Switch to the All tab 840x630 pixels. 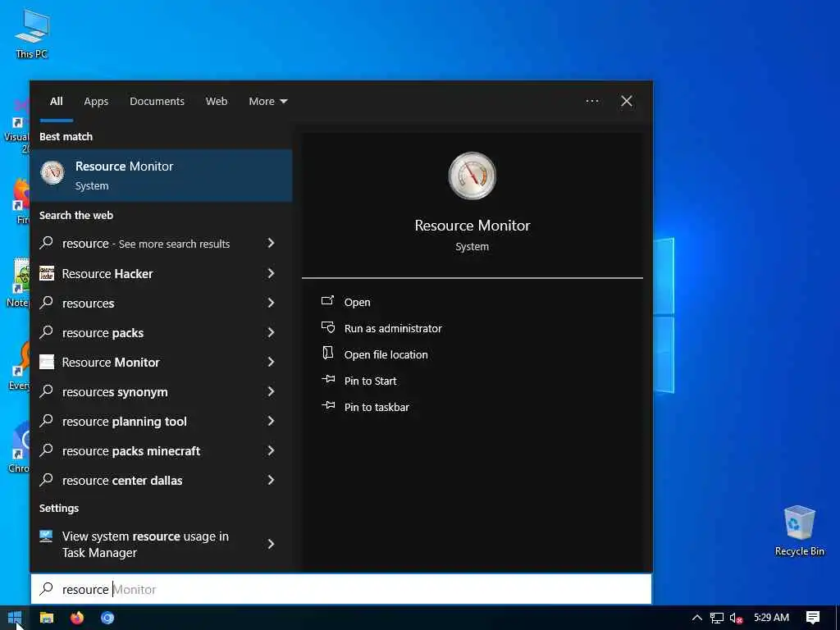(57, 101)
